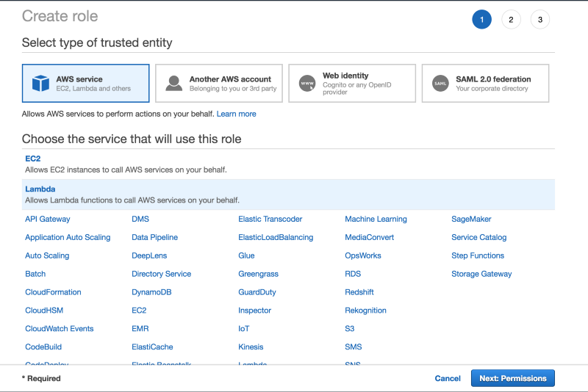Click the Next: Permissions button
Screen dimensions: 588x392
(512, 379)
